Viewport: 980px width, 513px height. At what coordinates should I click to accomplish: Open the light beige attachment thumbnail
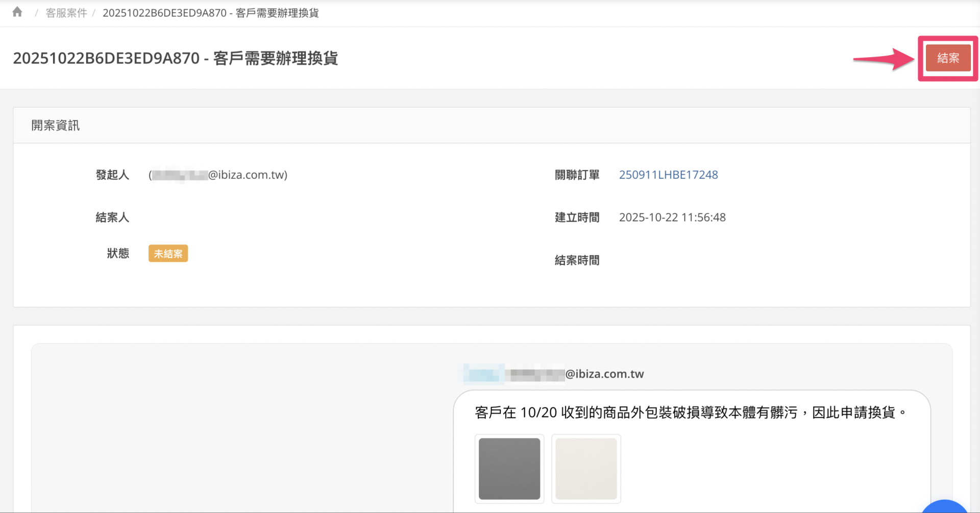[586, 469]
